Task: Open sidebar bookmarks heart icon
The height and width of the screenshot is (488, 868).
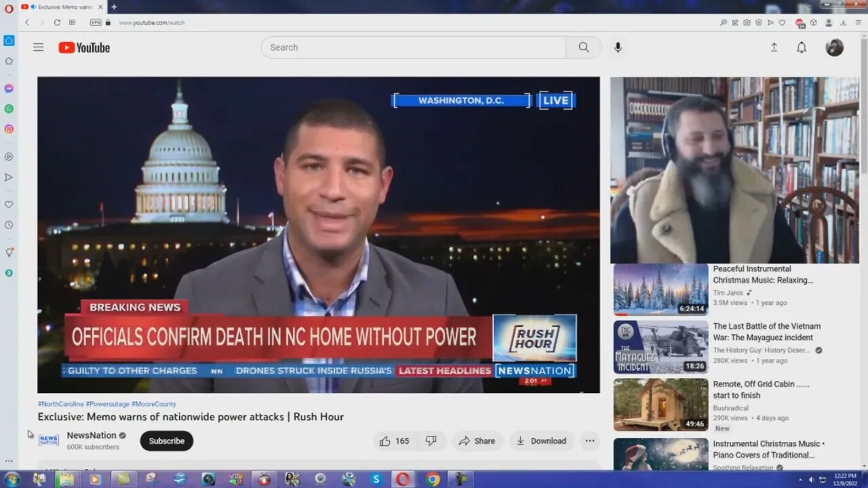Action: pos(9,204)
